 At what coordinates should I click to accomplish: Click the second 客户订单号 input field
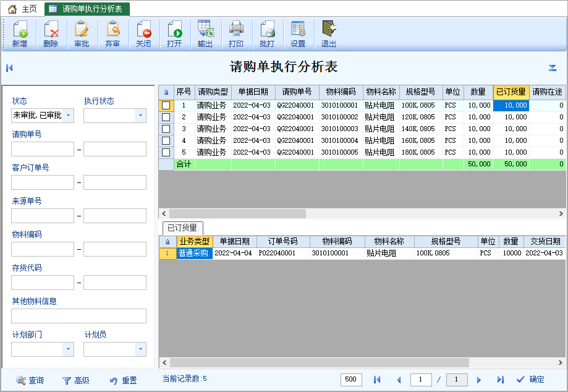[x=115, y=182]
